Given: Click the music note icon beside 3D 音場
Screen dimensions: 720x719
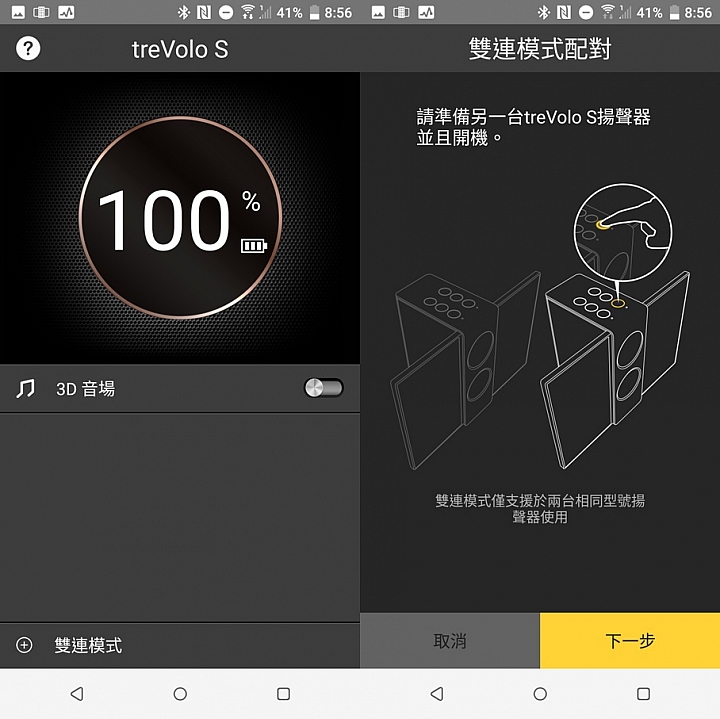Looking at the screenshot, I should tap(25, 389).
